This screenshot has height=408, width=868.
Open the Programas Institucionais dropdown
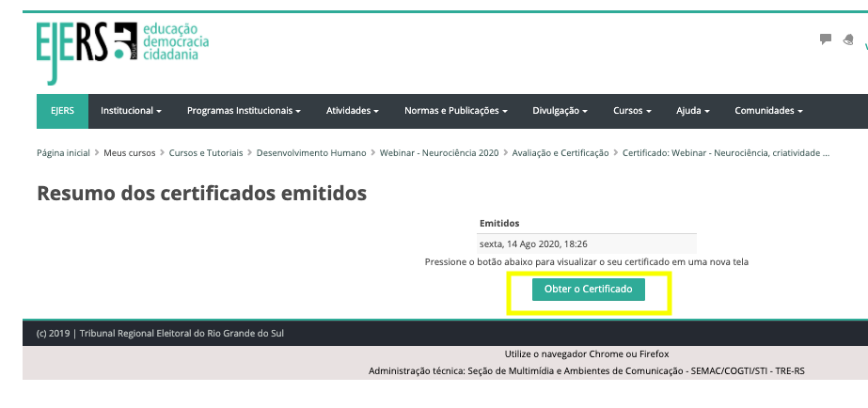[244, 111]
